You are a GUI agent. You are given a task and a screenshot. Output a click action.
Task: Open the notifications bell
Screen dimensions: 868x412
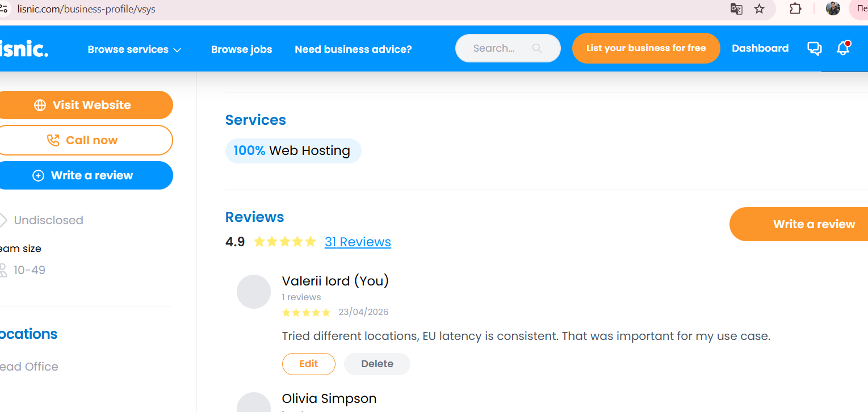coord(843,49)
